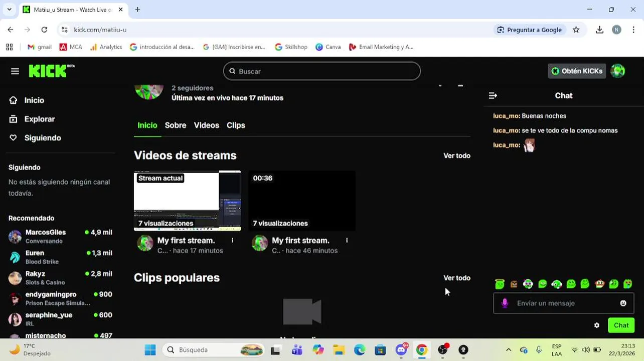Insert the crying green emote at row end
The width and height of the screenshot is (644, 361).
tap(627, 284)
